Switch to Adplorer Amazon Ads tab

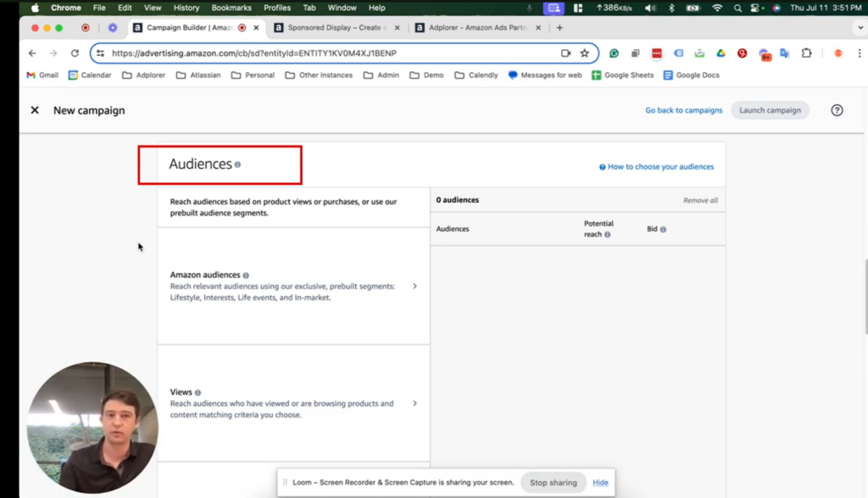478,28
